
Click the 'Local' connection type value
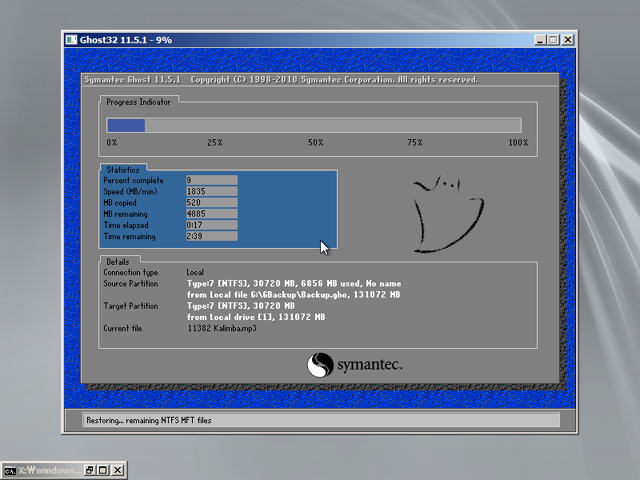[195, 272]
